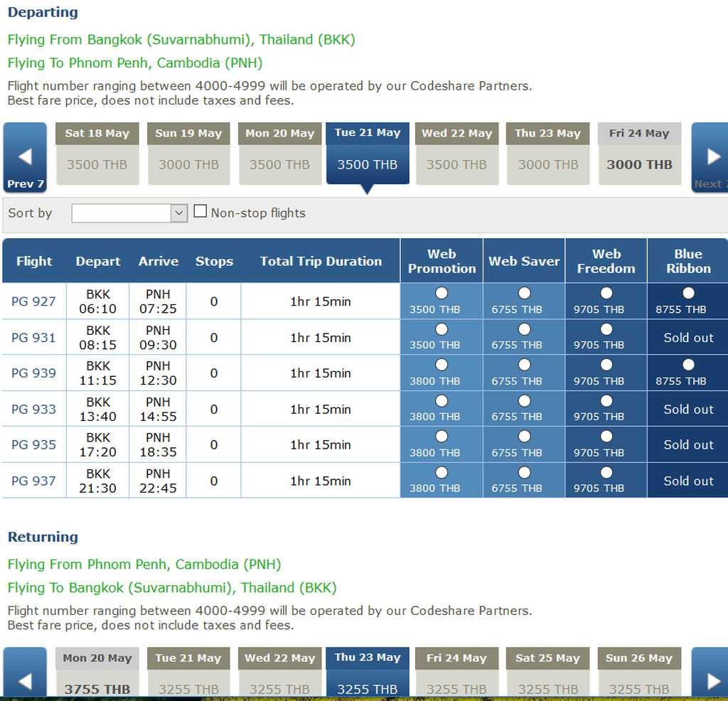Open flight PG 937 link
728x701 pixels.
click(33, 481)
